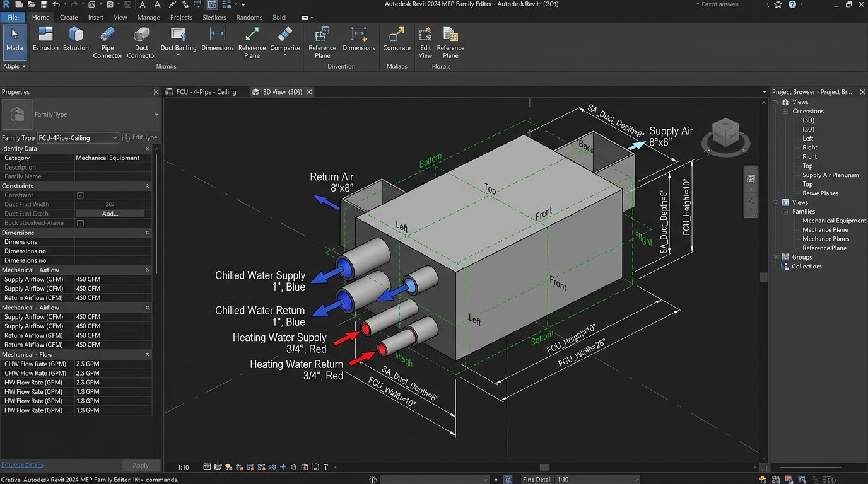
Task: Click the help question mark icon
Action: (792, 4)
